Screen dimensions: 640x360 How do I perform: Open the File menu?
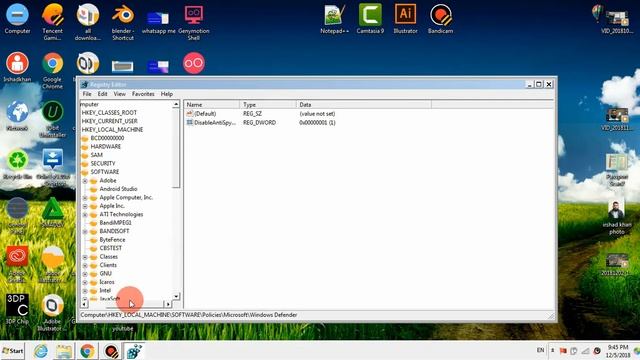coord(87,94)
